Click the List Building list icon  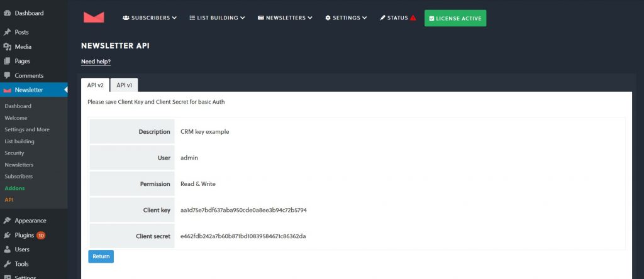point(192,18)
